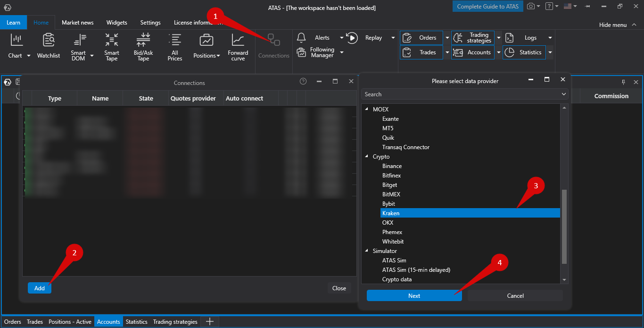644x328 pixels.
Task: Click the ATAS logo in title bar
Action: coord(7,8)
